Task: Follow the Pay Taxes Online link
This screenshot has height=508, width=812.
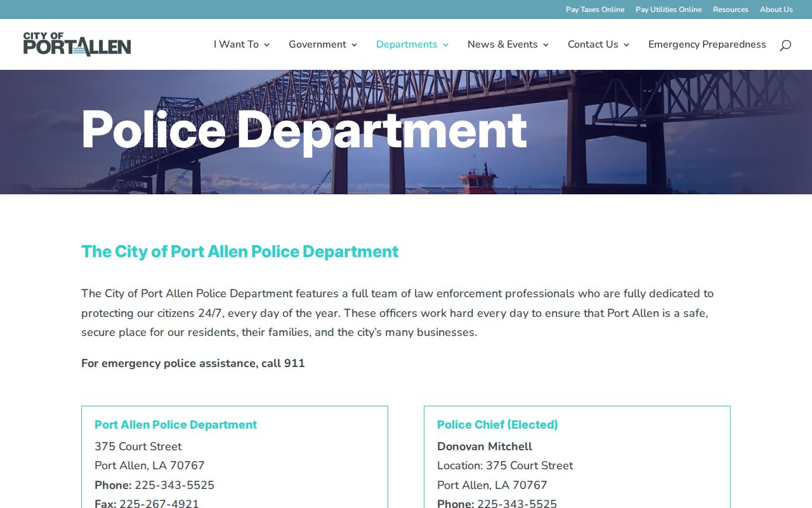Action: point(595,10)
